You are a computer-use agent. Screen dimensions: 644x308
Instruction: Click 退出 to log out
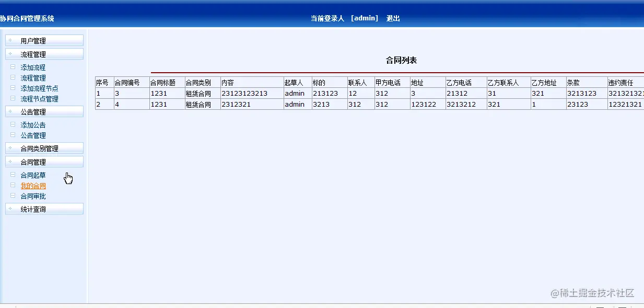pyautogui.click(x=393, y=18)
